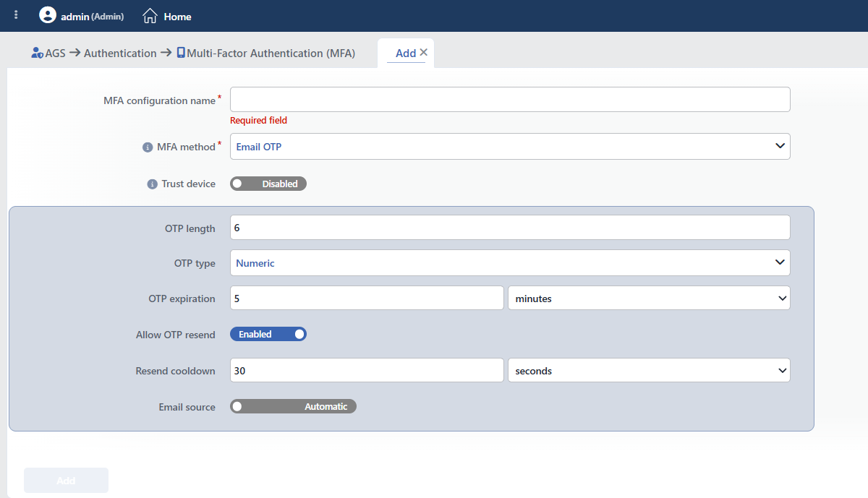Click the Home house icon
This screenshot has width=868, height=498.
pyautogui.click(x=150, y=15)
